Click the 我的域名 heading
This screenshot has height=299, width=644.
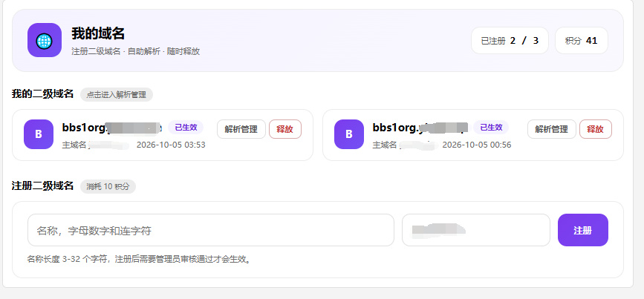98,33
